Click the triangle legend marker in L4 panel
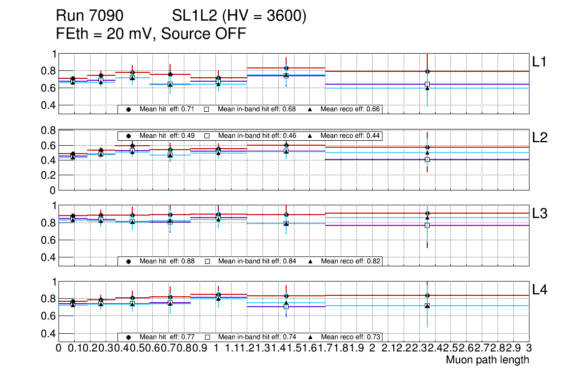Screen dimensions: 588x380 tap(310, 337)
